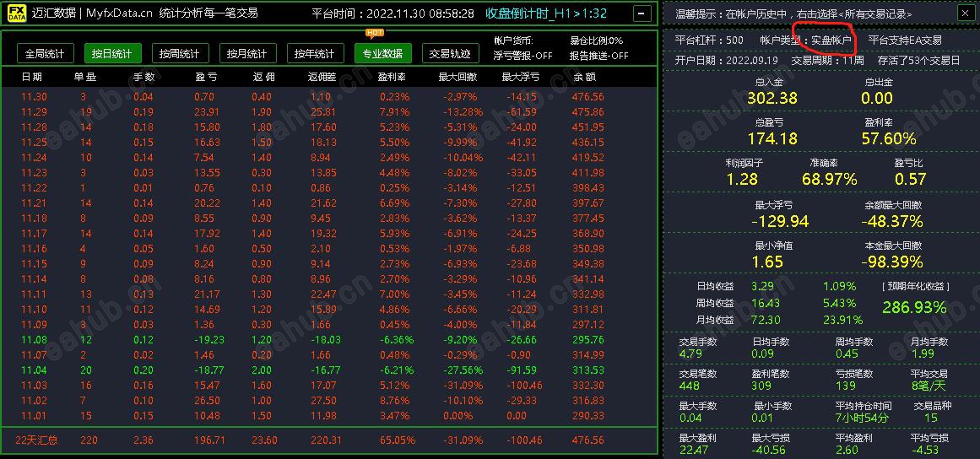
Task: Click the 平台支持EA交易 text
Action: pyautogui.click(x=905, y=40)
